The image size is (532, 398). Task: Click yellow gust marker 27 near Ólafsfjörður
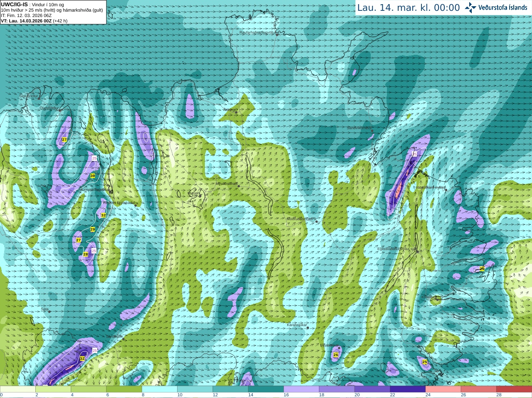click(64, 140)
